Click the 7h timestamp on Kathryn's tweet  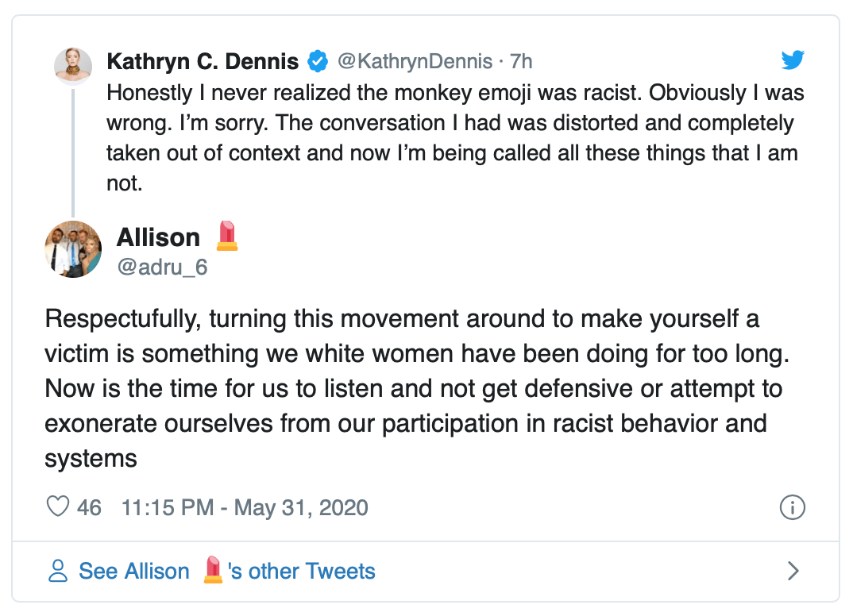521,61
